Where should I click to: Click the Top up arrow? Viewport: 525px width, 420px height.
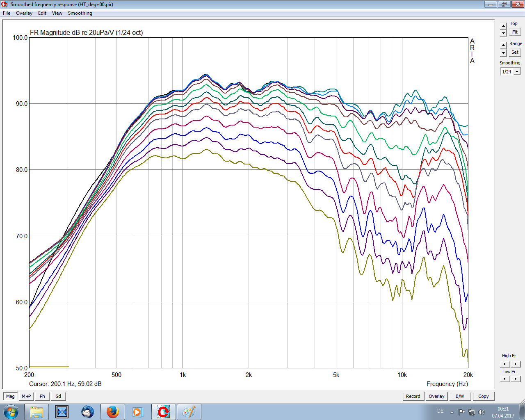click(x=504, y=26)
